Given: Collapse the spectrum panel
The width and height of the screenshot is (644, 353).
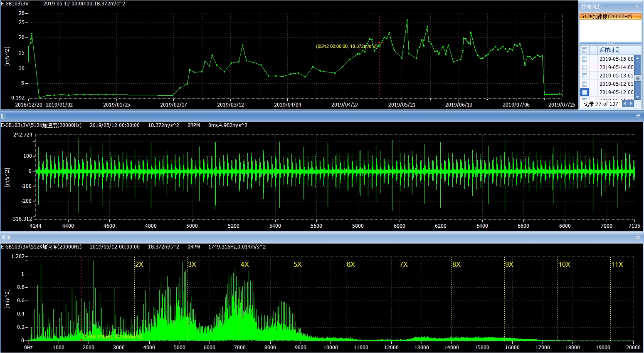Looking at the screenshot, I should (x=638, y=238).
